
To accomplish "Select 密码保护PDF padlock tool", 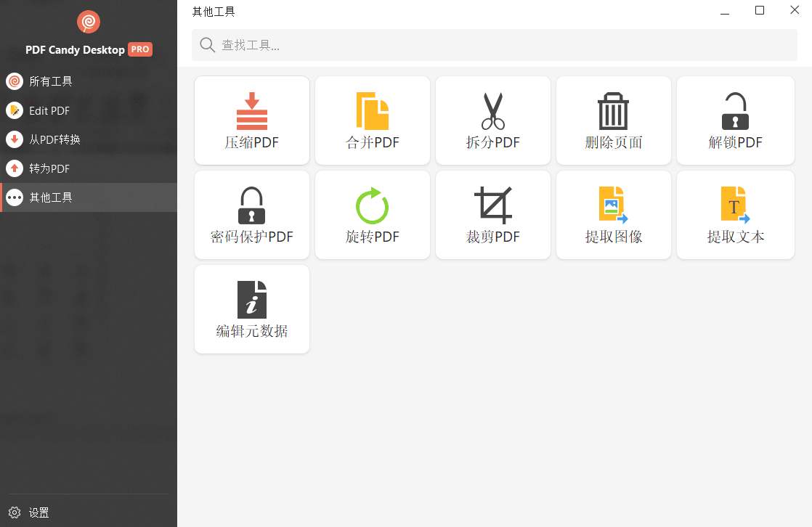I will pos(251,214).
